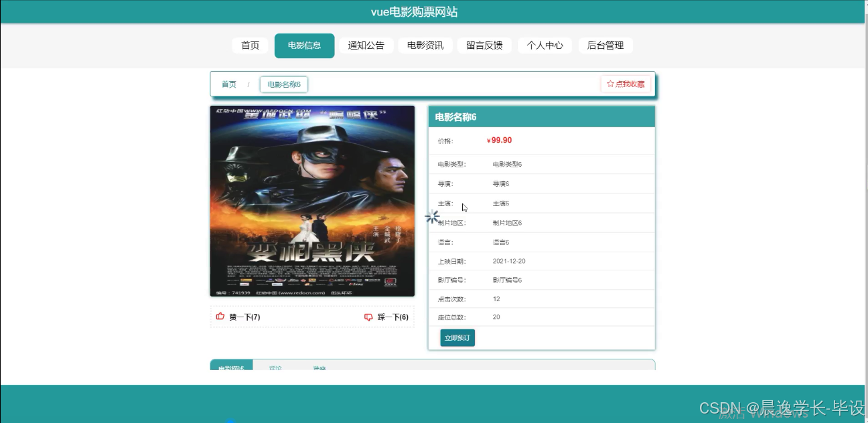868x423 pixels.
Task: Open the 通知公告 menu item
Action: click(366, 46)
